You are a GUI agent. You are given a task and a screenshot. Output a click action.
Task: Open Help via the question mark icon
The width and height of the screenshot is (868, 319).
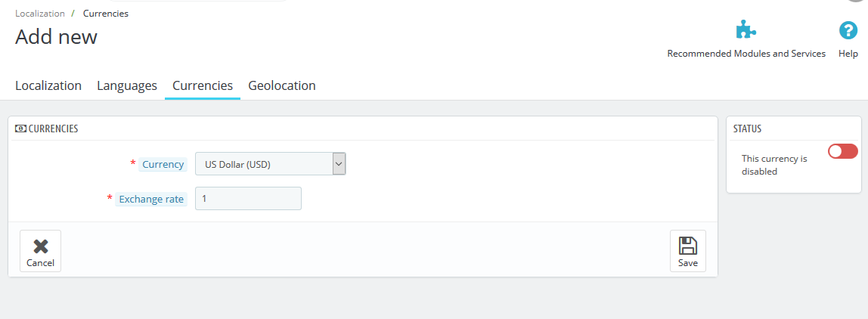848,31
